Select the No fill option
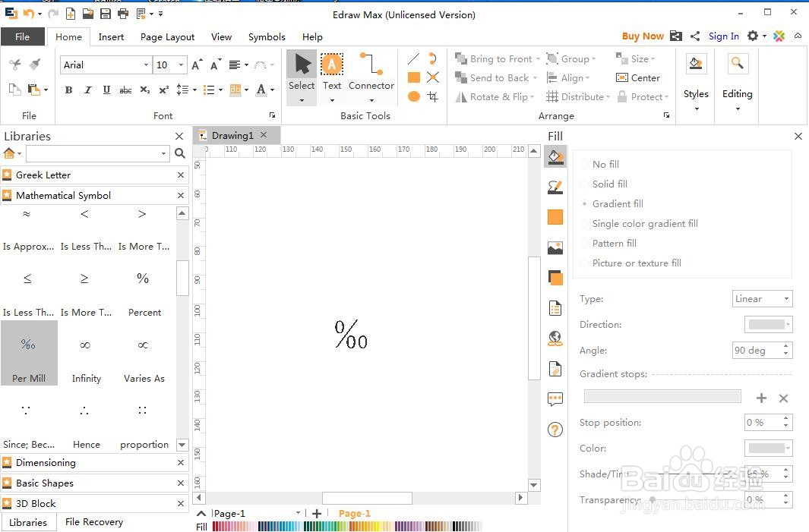The height and width of the screenshot is (532, 809). coord(600,165)
